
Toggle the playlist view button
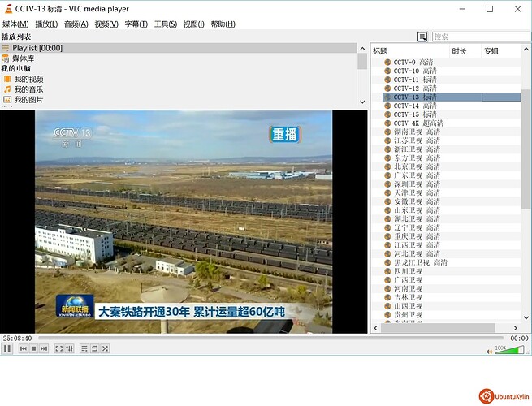tap(84, 348)
